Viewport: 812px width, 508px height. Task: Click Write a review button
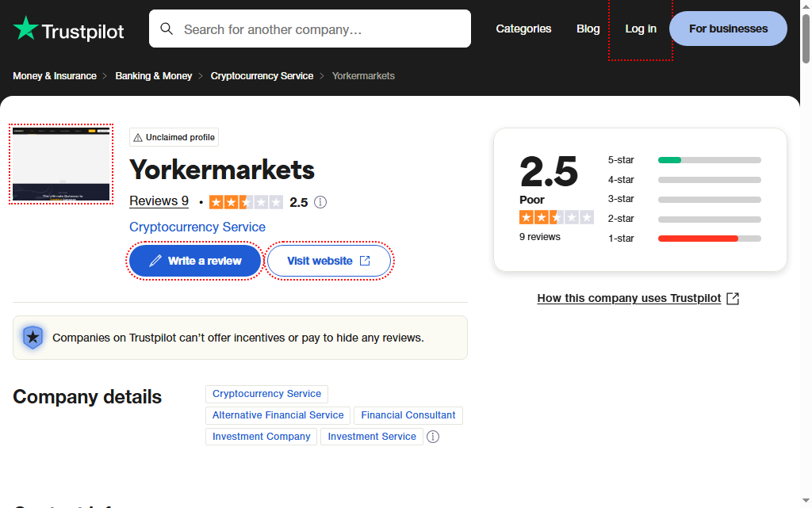tap(195, 261)
